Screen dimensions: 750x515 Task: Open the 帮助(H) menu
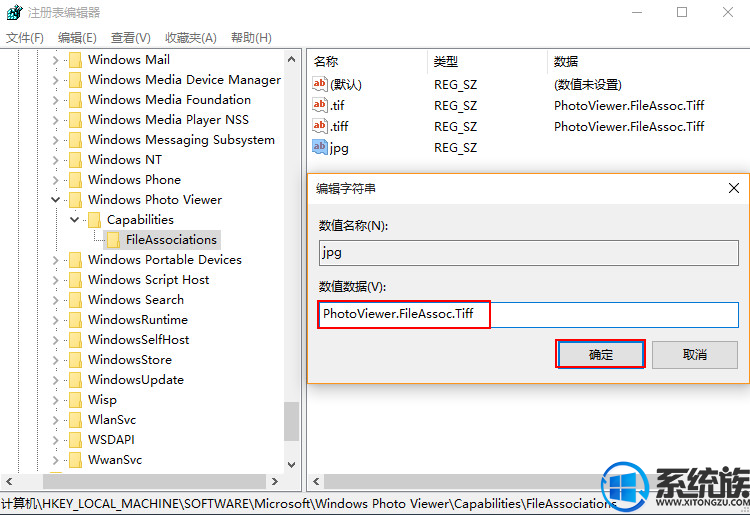pos(251,38)
